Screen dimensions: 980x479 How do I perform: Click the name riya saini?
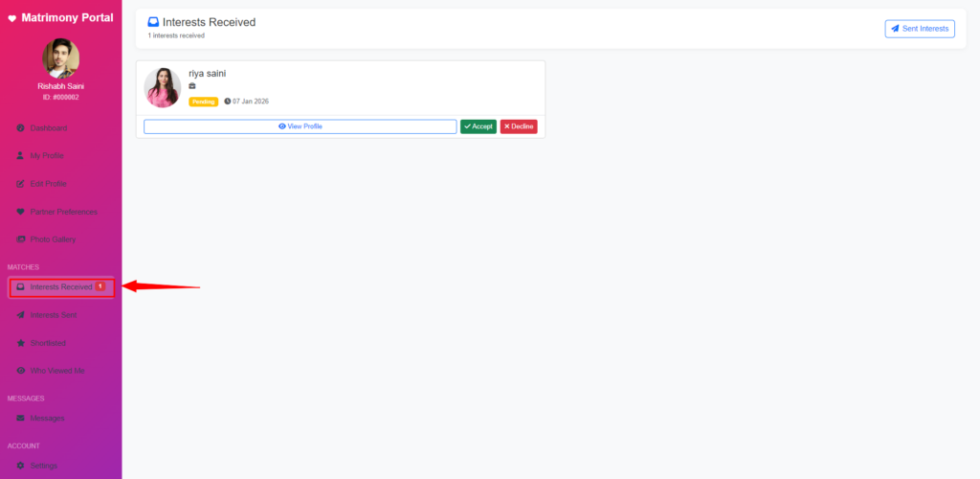[x=208, y=74]
